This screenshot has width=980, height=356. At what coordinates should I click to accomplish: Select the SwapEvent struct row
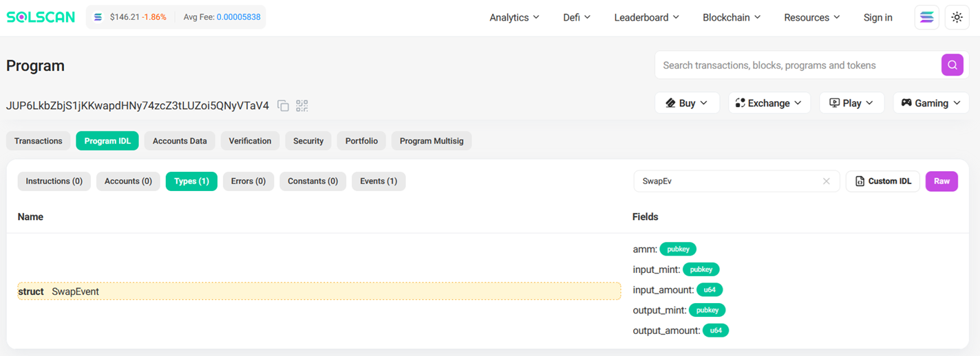319,291
